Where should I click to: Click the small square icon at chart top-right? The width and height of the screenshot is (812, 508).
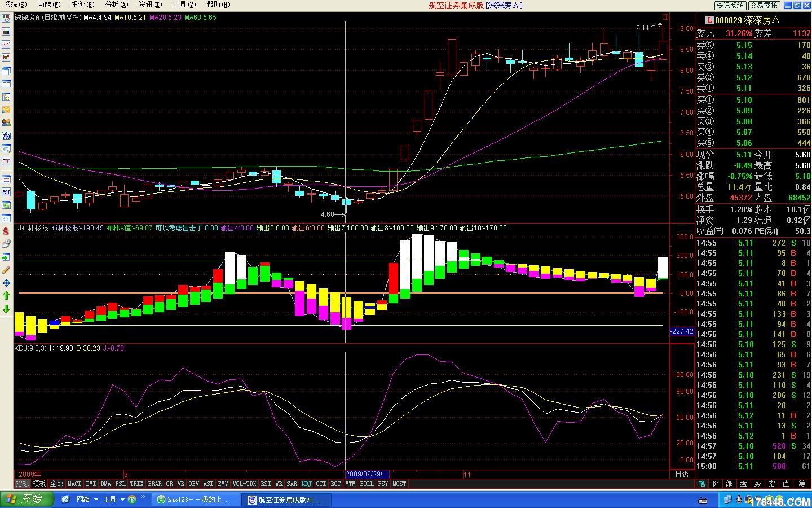coord(665,17)
